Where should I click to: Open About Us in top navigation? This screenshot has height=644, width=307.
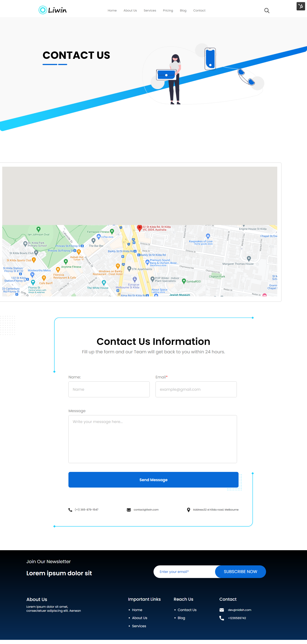(130, 11)
